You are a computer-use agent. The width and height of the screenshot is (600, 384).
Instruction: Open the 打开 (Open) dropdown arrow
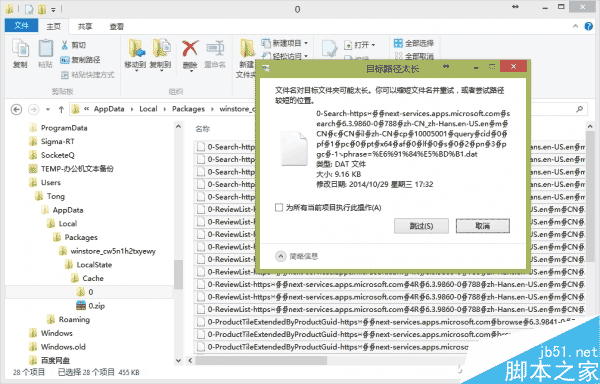point(373,45)
